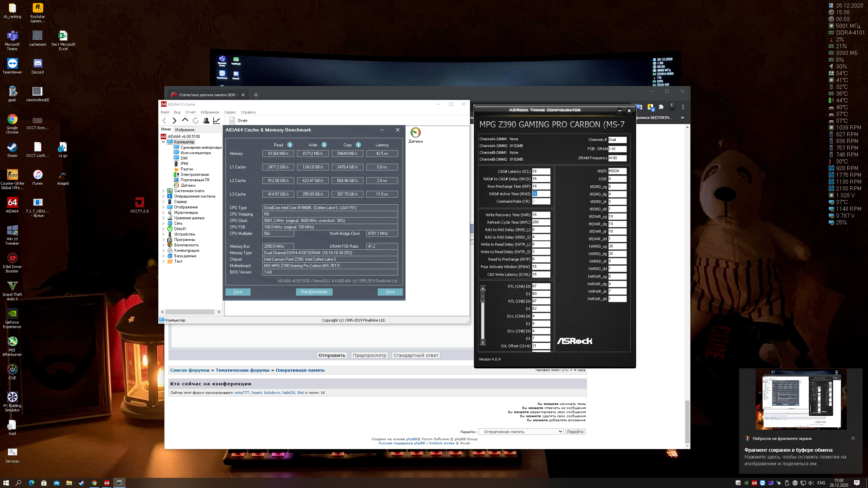The image size is (868, 488).
Task: Click the Отправить forum button
Action: tap(332, 355)
